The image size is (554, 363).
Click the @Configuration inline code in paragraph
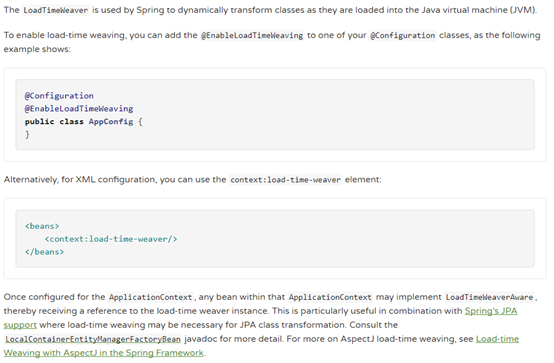tap(402, 35)
